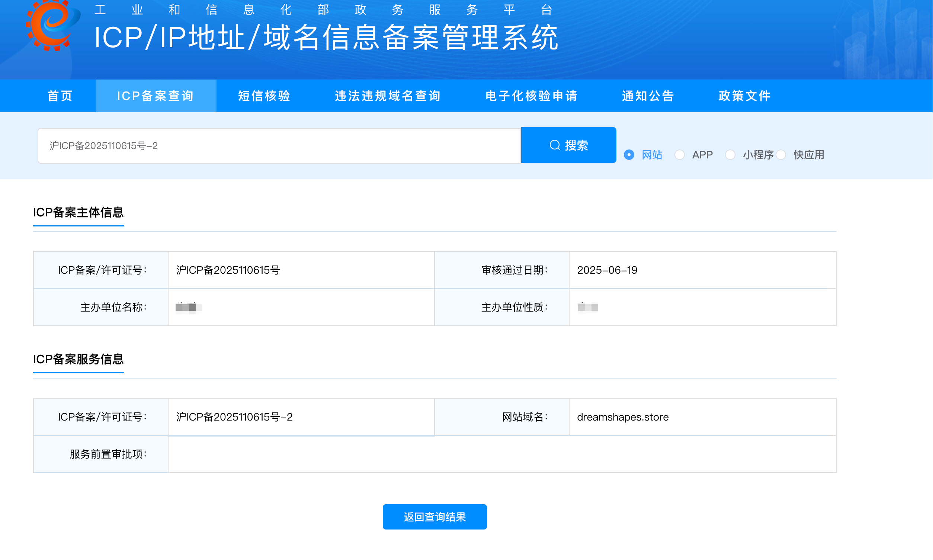933x560 pixels.
Task: Open the 通知公告 tab
Action: (x=648, y=96)
